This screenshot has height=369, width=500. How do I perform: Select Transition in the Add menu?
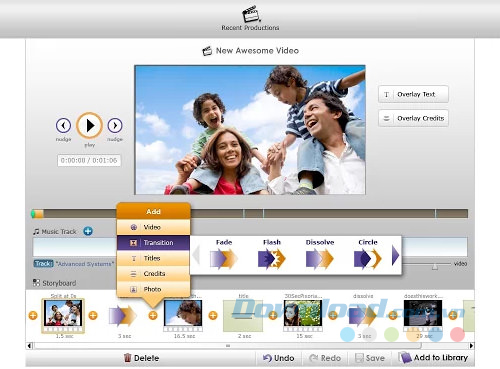[x=153, y=243]
